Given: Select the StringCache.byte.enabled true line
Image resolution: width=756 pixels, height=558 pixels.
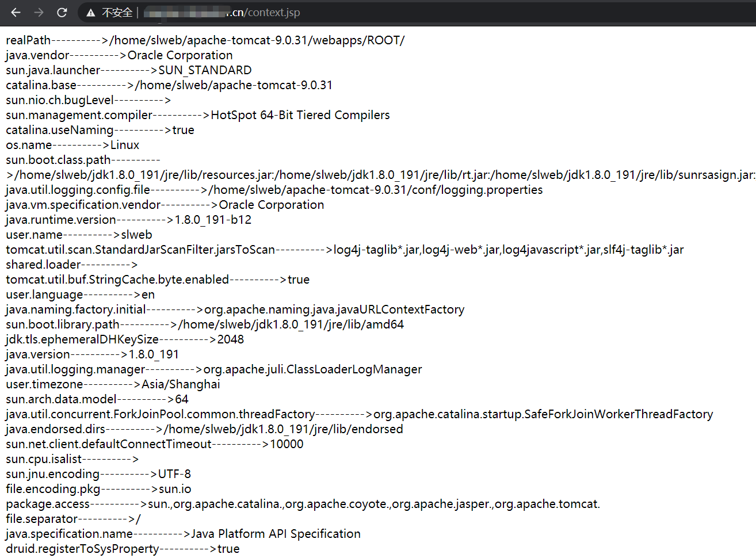Looking at the screenshot, I should [x=158, y=280].
